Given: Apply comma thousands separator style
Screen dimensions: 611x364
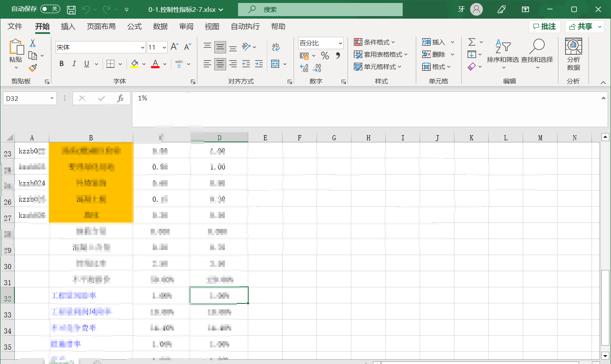Looking at the screenshot, I should [338, 56].
